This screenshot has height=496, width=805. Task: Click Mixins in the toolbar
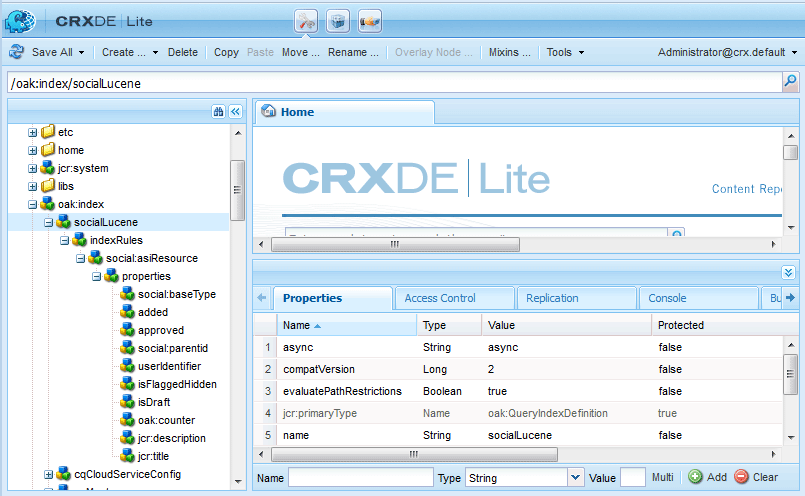509,52
